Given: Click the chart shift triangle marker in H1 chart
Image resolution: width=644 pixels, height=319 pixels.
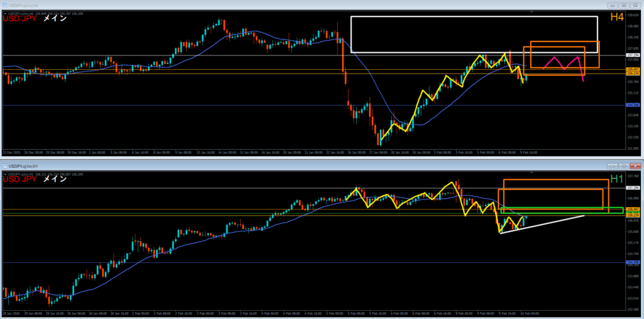Looking at the screenshot, I should pyautogui.click(x=532, y=173).
